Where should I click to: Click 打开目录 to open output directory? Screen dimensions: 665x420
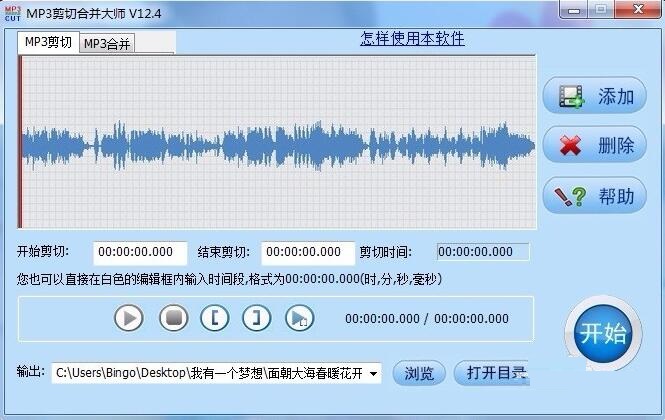pyautogui.click(x=492, y=373)
